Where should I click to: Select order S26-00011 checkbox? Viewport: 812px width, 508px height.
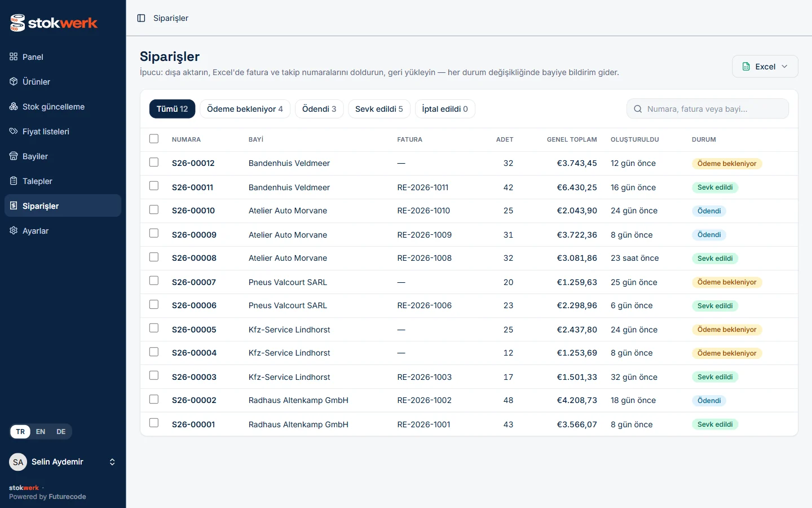[x=154, y=186]
